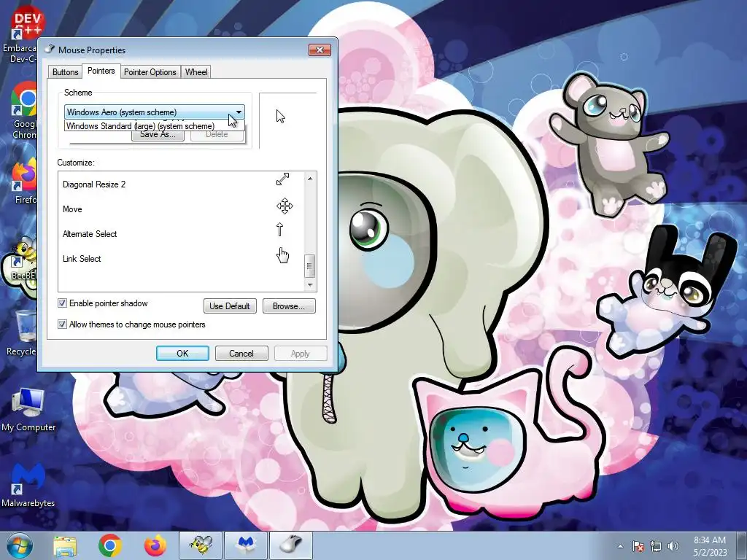747x560 pixels.
Task: Switch to BeeBEEP taskbar button
Action: (x=201, y=545)
